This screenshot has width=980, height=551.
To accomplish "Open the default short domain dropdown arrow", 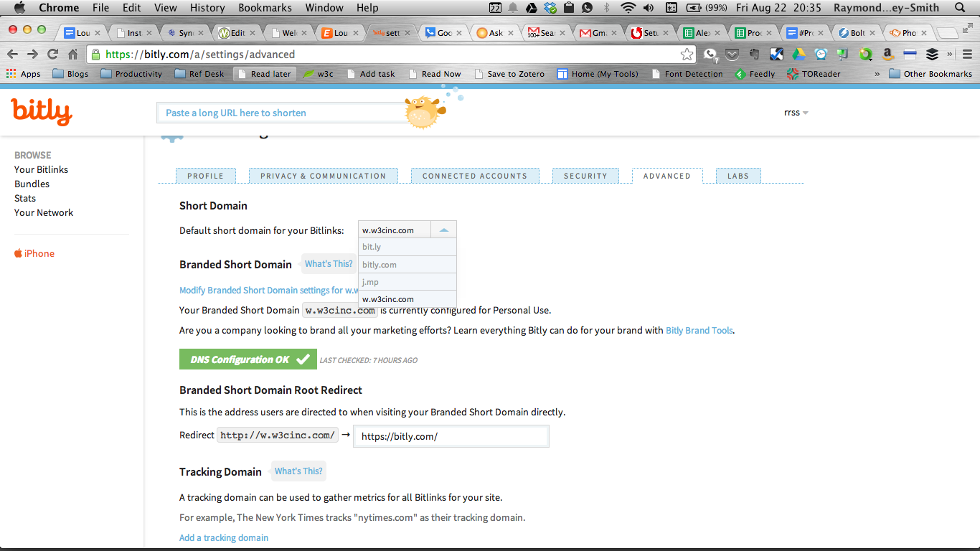I will (x=443, y=230).
